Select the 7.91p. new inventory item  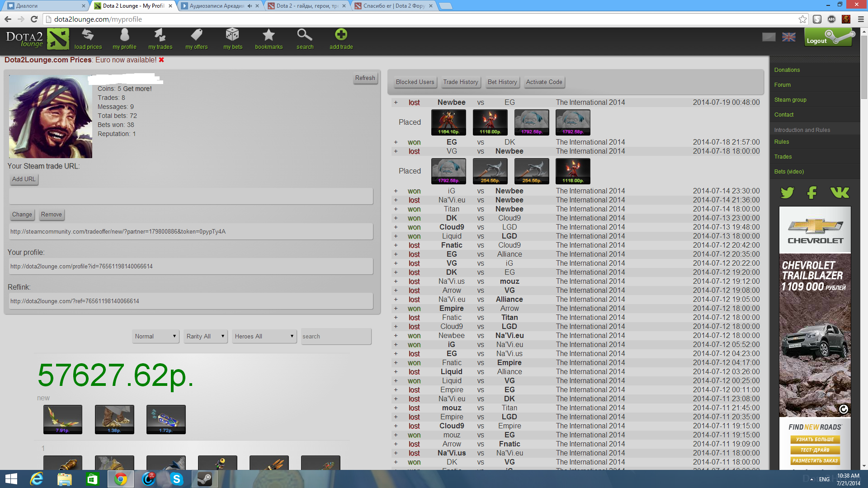point(62,419)
